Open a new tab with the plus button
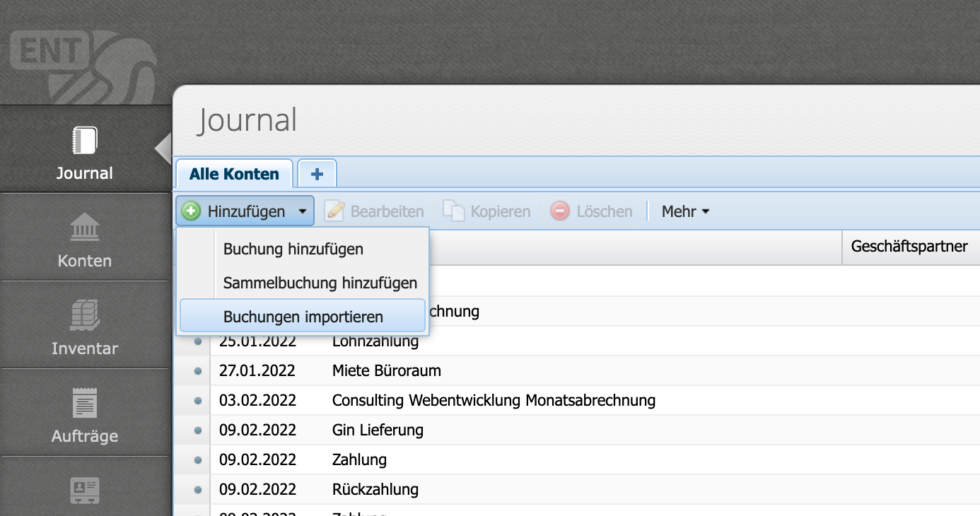The image size is (980, 516). point(316,172)
